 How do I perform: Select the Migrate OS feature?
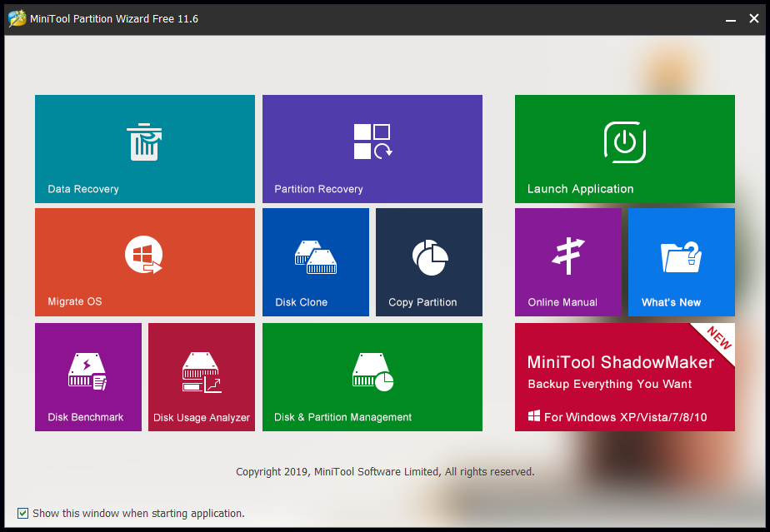(x=144, y=262)
